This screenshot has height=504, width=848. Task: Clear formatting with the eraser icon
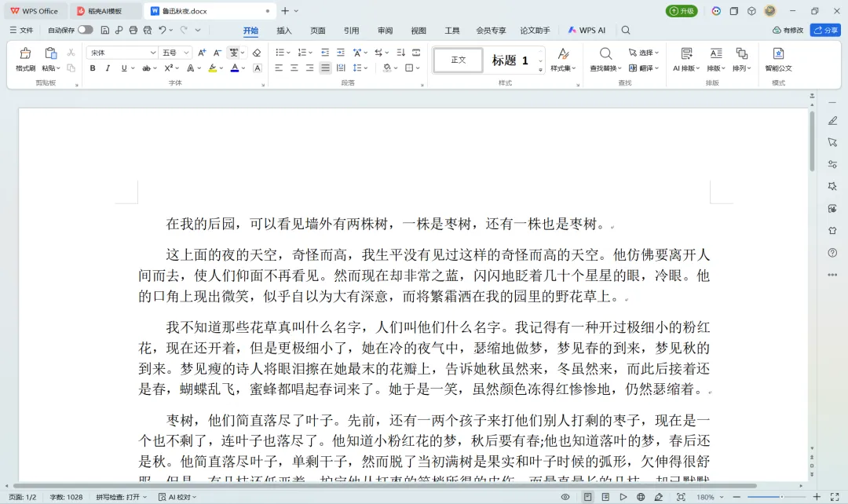click(257, 53)
